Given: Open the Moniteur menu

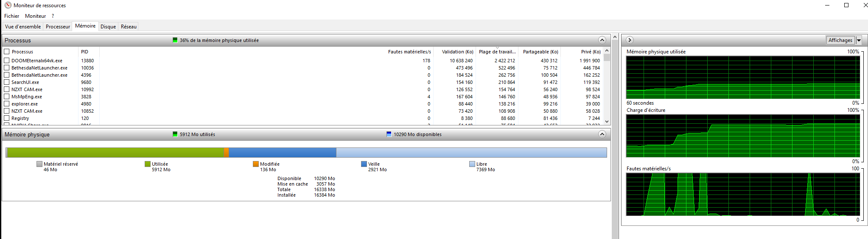Looking at the screenshot, I should pos(35,16).
